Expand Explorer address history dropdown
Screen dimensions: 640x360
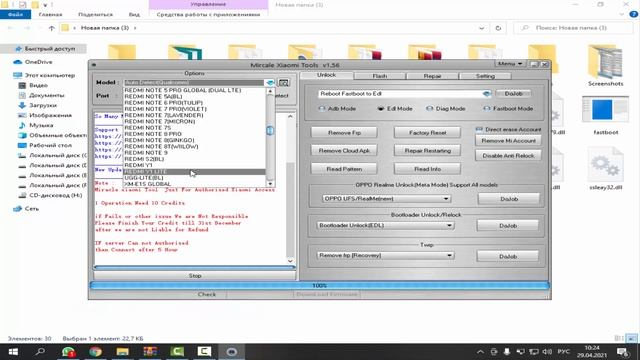coord(482,28)
